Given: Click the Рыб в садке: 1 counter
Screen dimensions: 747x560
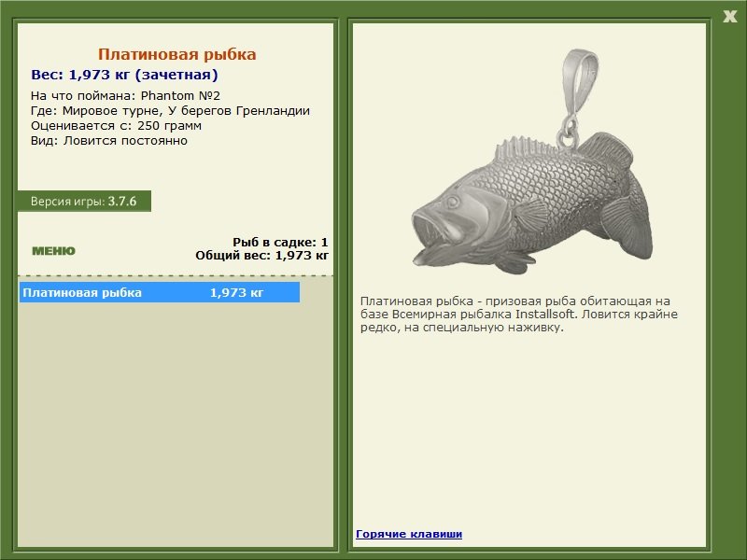Looking at the screenshot, I should (280, 242).
